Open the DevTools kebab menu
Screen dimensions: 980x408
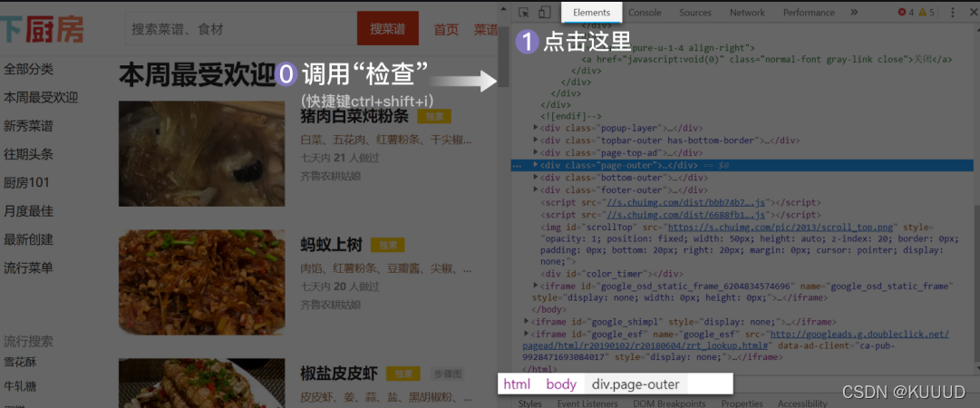click(953, 13)
